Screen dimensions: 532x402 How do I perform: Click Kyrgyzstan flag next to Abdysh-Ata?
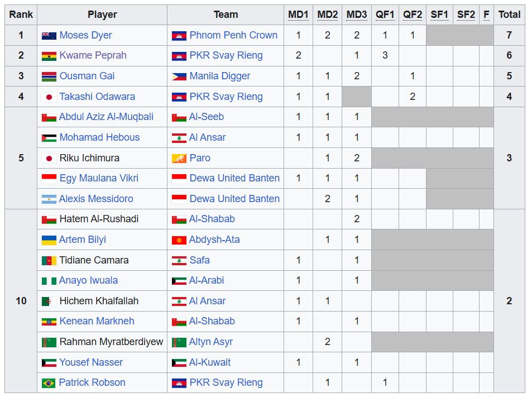point(179,240)
